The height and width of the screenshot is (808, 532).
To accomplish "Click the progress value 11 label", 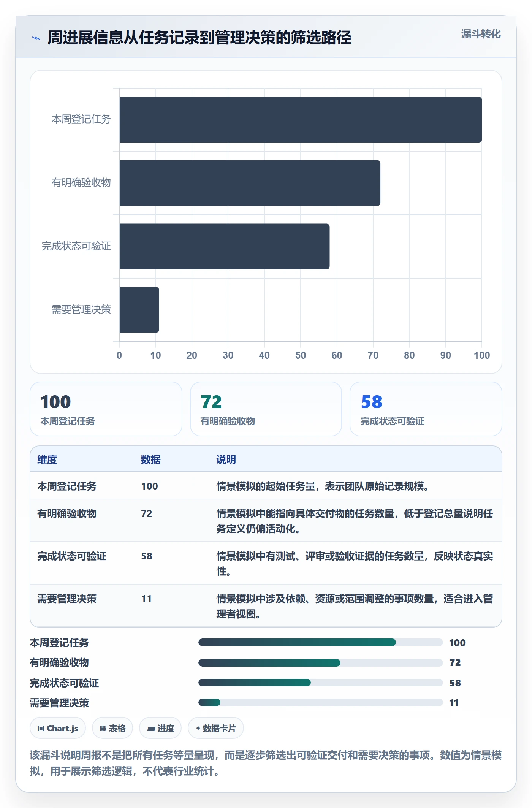I will (454, 703).
